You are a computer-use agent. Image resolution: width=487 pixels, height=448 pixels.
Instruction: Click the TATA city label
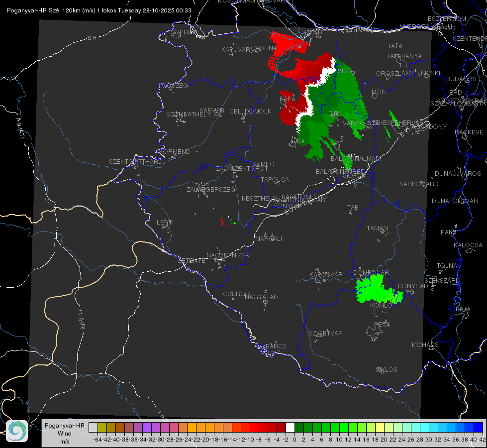395,46
